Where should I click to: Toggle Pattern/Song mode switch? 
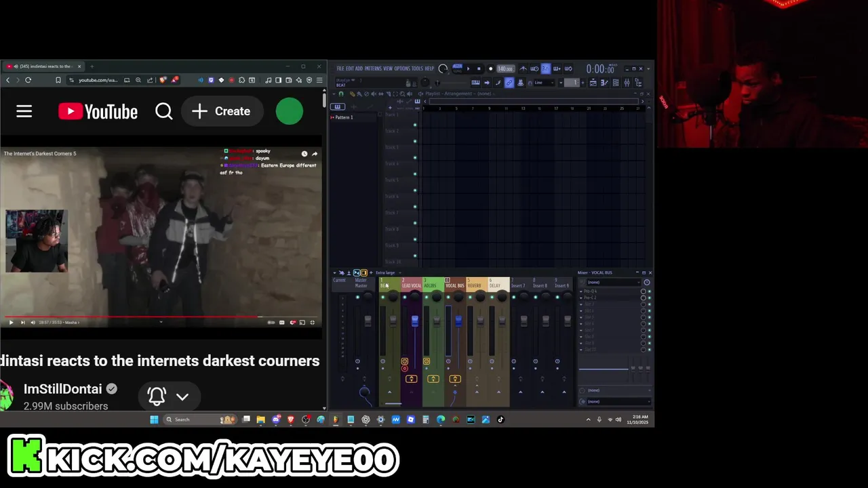(457, 68)
